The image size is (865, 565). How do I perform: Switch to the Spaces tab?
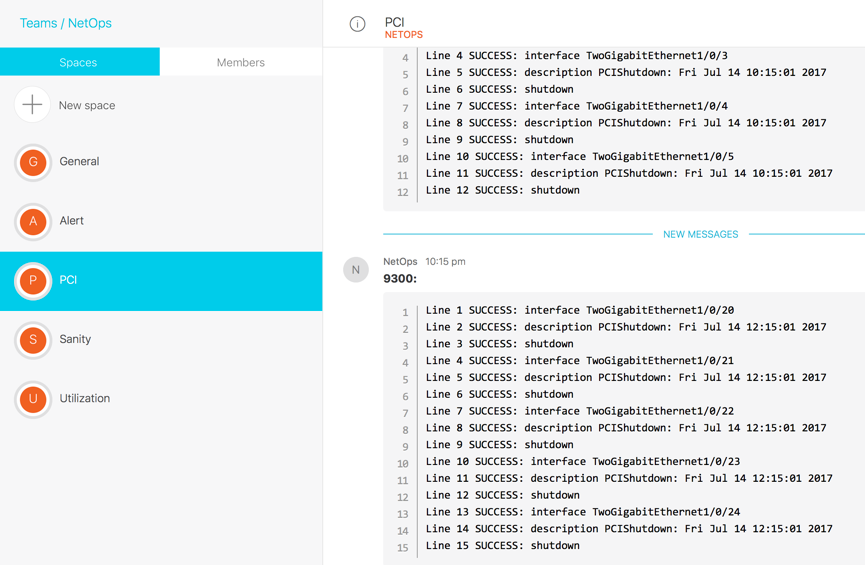[x=79, y=62]
